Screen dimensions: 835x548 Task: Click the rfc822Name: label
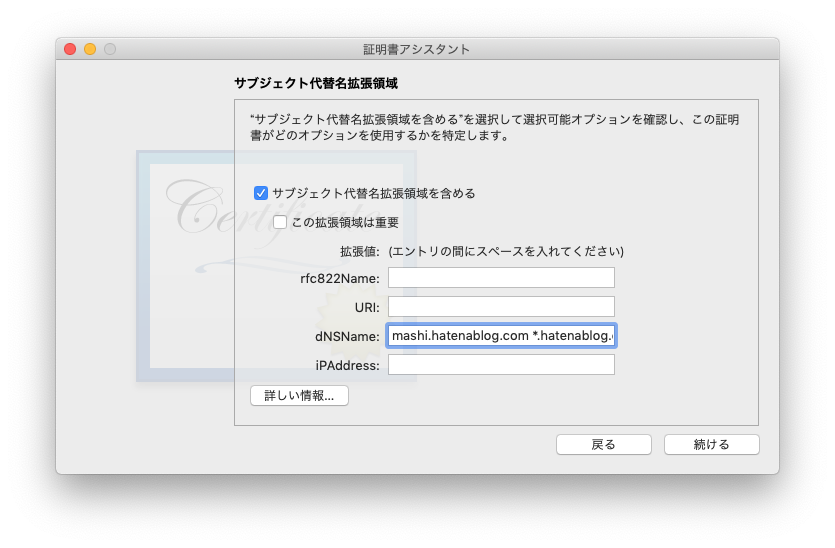tap(340, 279)
